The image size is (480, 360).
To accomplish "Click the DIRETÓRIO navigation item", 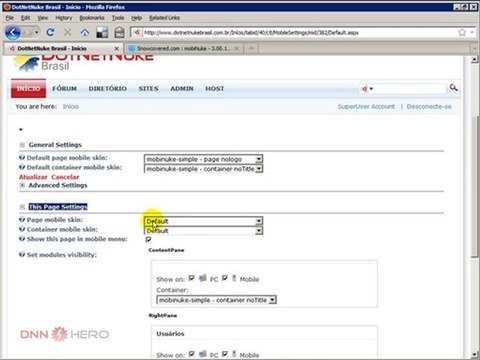I will click(x=108, y=89).
